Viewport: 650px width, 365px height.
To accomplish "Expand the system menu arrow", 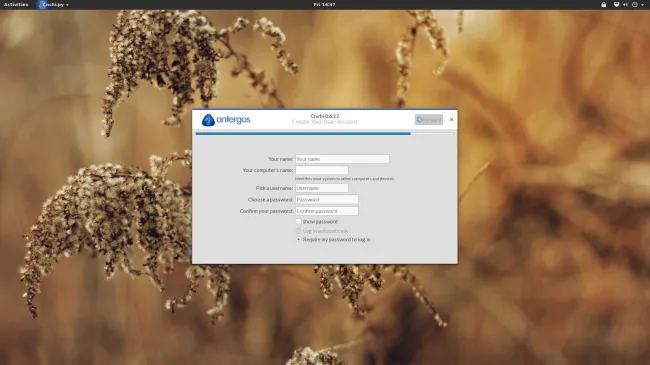I will click(x=643, y=5).
